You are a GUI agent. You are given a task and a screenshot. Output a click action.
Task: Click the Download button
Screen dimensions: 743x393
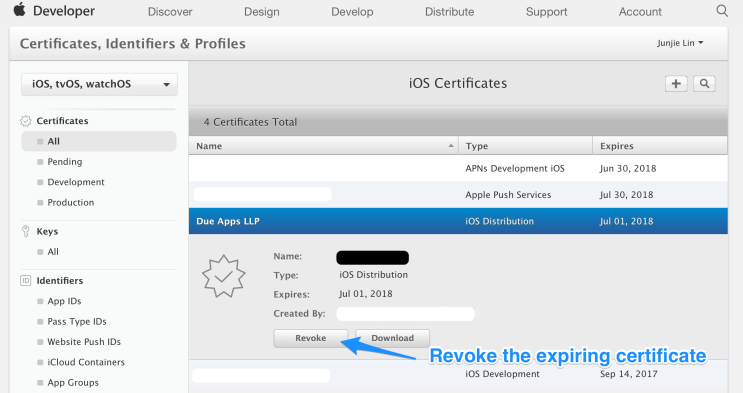click(x=392, y=338)
